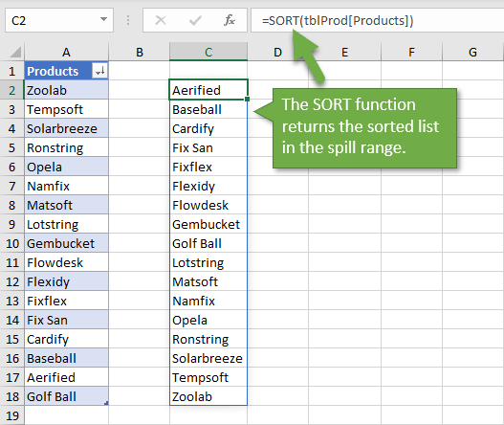
Task: Select row 19 header
Action: (11, 415)
